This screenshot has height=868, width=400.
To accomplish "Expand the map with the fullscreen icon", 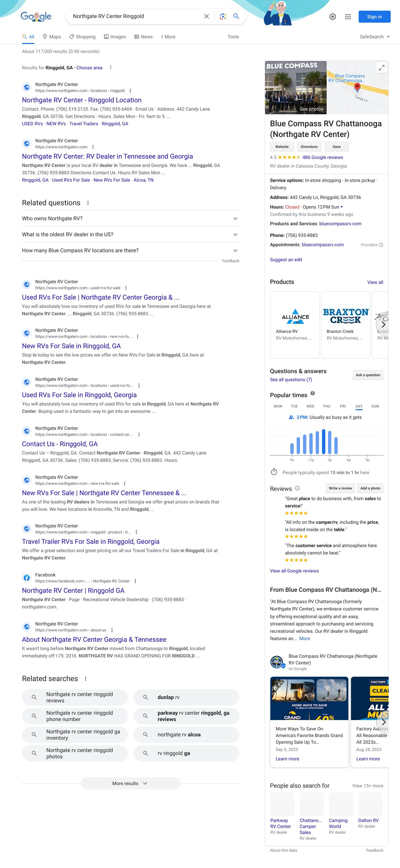I will (381, 68).
